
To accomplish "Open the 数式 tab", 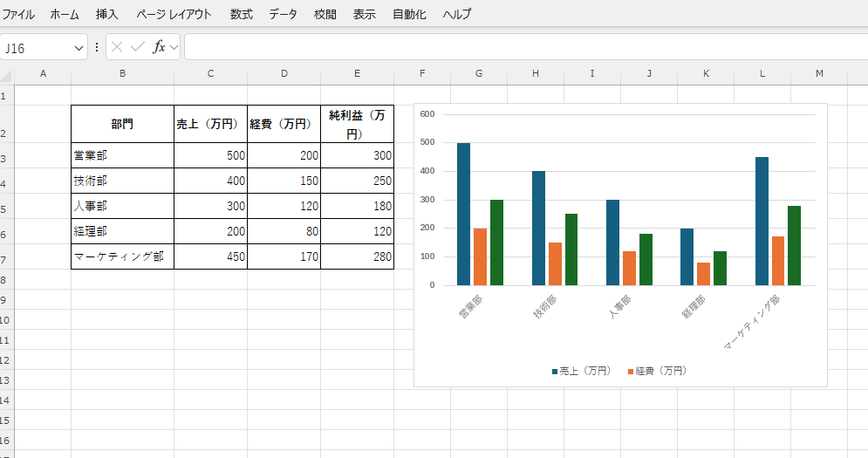I will click(x=242, y=15).
